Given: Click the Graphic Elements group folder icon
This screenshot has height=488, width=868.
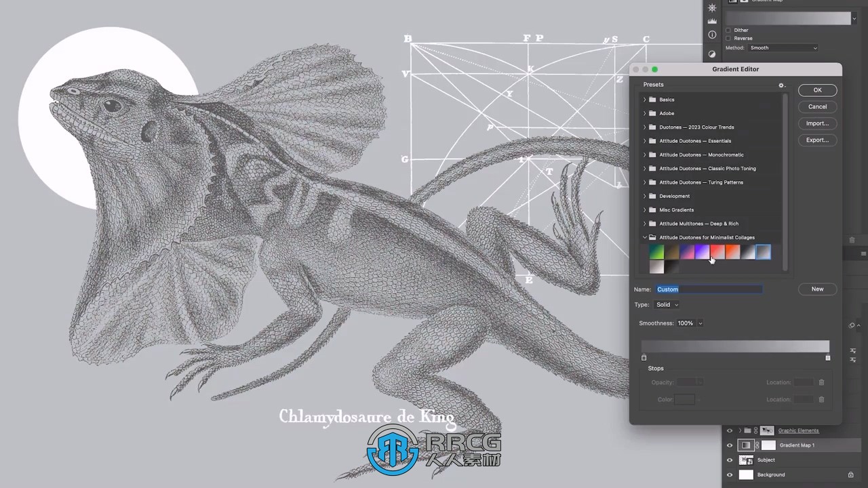Looking at the screenshot, I should (x=747, y=430).
